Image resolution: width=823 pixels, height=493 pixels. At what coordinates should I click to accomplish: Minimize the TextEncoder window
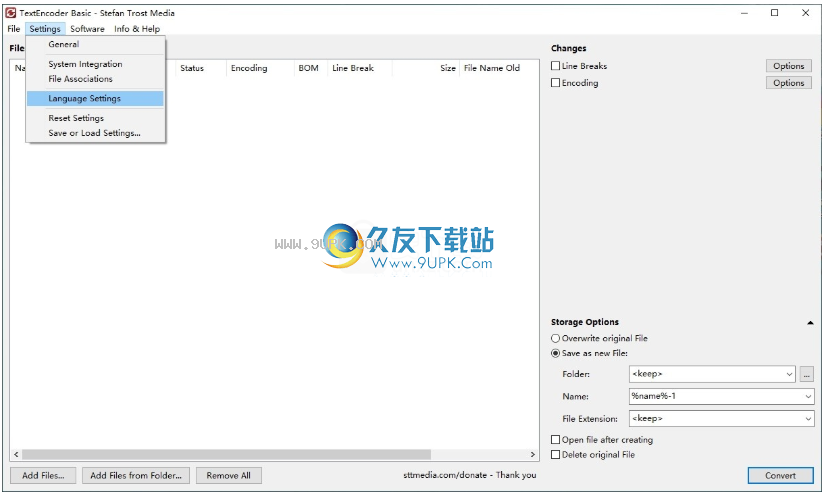click(744, 13)
